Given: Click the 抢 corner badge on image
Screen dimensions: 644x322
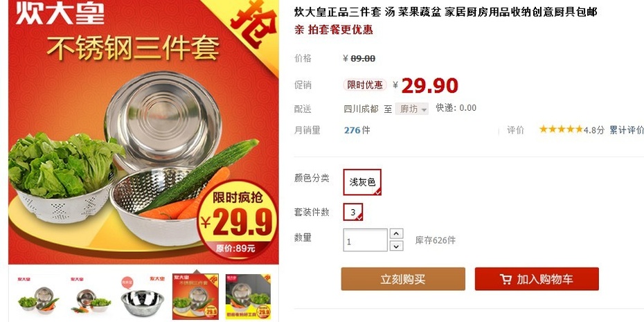Looking at the screenshot, I should click(253, 23).
